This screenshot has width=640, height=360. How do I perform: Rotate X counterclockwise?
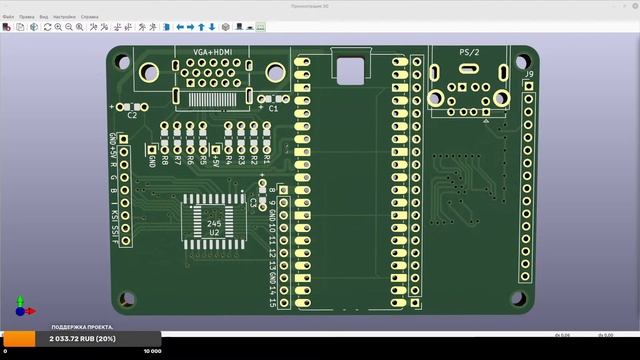[104, 27]
